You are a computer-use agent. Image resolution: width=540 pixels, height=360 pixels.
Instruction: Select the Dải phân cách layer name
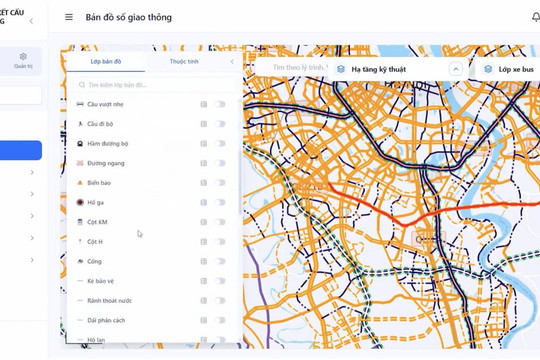click(x=106, y=320)
